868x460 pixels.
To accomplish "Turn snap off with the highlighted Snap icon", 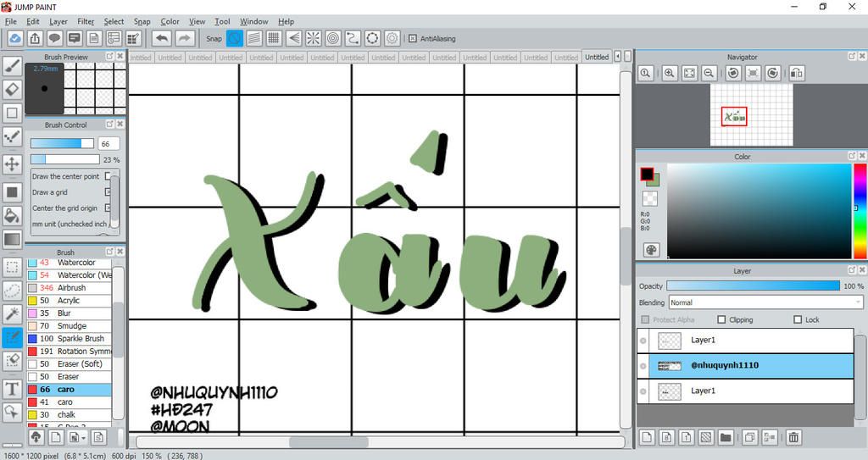I will [x=235, y=38].
